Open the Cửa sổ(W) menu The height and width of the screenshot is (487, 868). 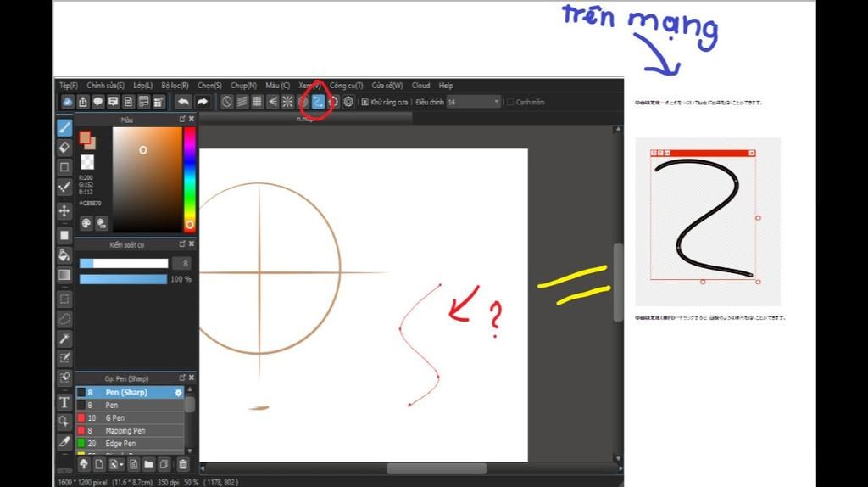(387, 86)
